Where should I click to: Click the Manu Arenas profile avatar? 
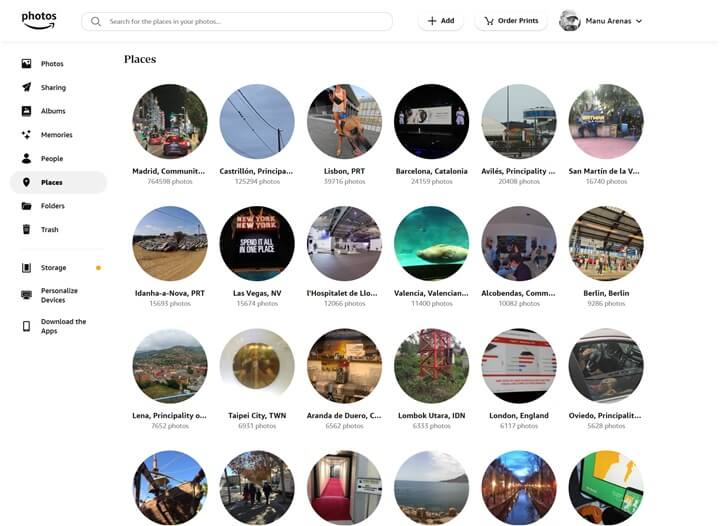(x=570, y=21)
